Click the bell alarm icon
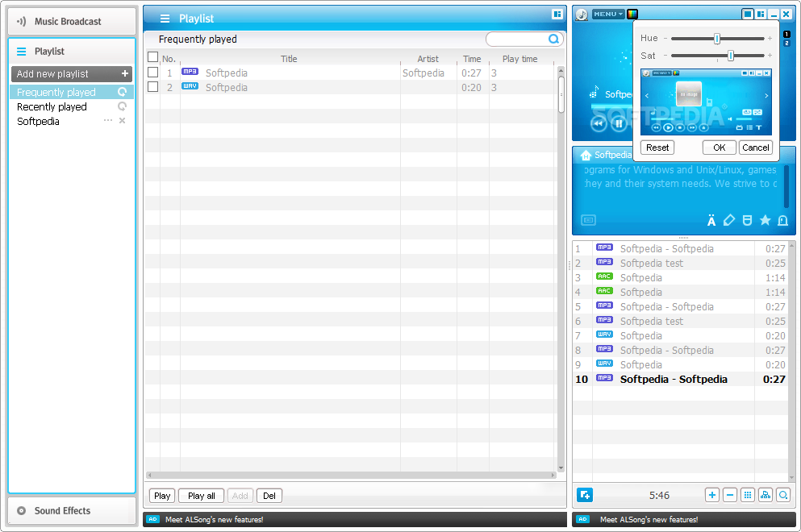Screen dimensions: 801x532 tap(782, 221)
